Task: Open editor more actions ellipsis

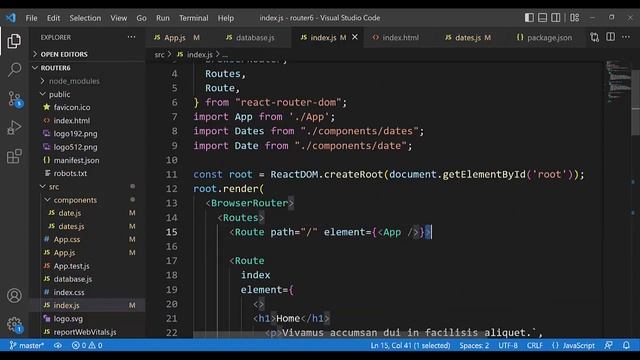Action: pos(626,37)
